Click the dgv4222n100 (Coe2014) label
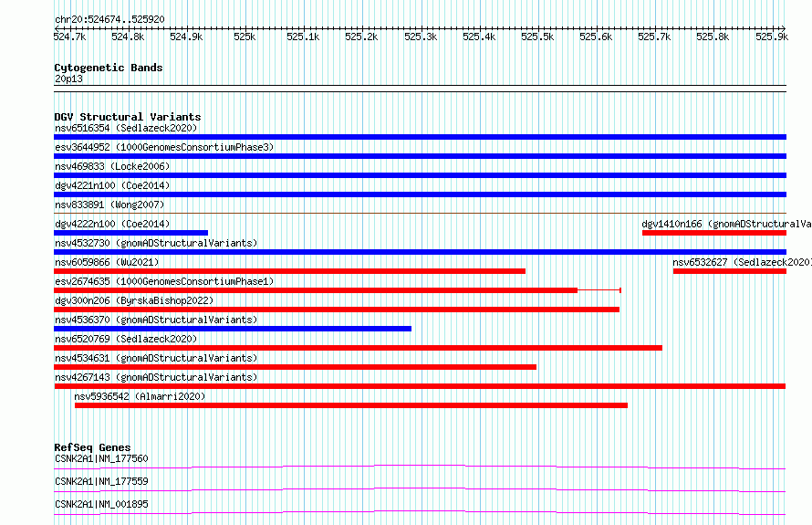The height and width of the screenshot is (525, 812). [x=112, y=224]
